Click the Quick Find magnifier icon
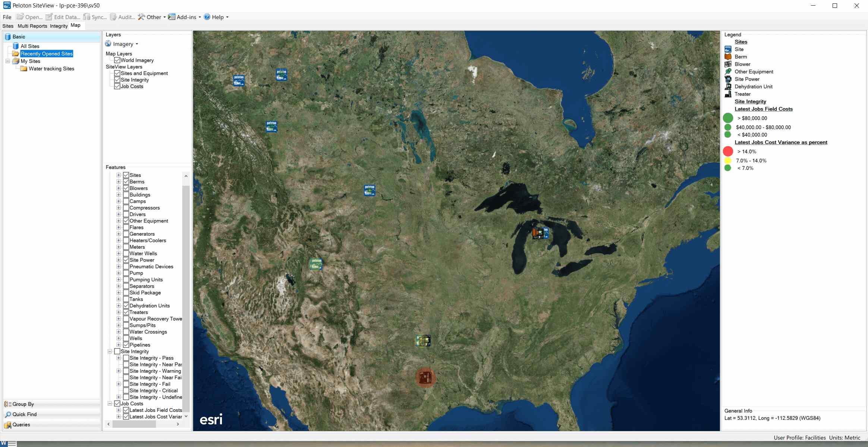Image resolution: width=868 pixels, height=447 pixels. 8,414
